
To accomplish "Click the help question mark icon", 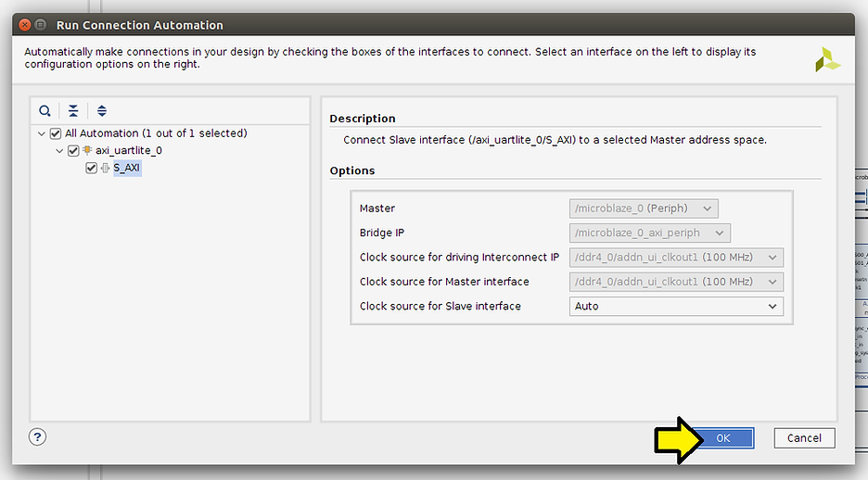I will pos(38,437).
